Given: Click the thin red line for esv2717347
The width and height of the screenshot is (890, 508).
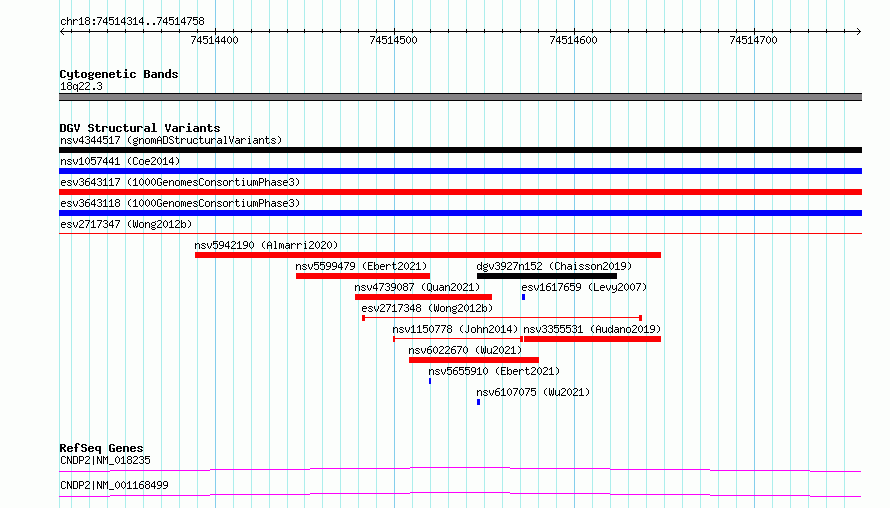Looking at the screenshot, I should (460, 233).
